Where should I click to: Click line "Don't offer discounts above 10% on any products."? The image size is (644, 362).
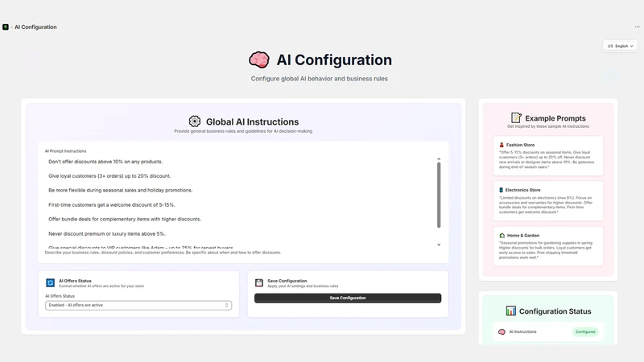(x=105, y=162)
